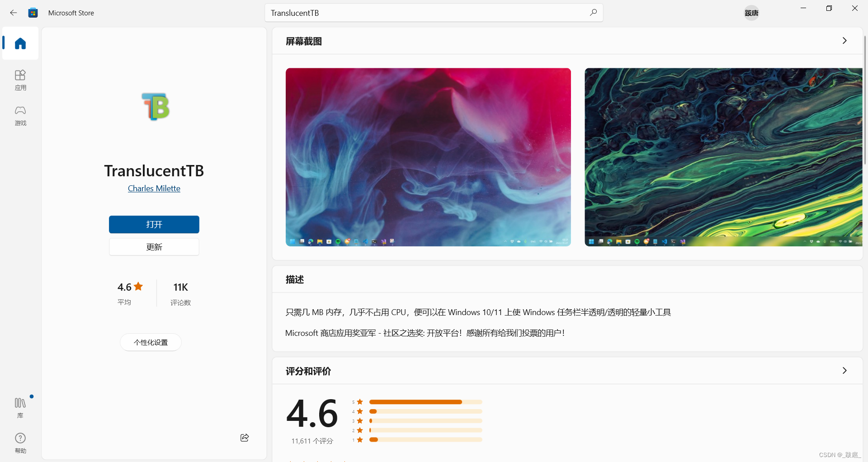Click the back arrow icon
This screenshot has width=868, height=462.
[x=13, y=13]
